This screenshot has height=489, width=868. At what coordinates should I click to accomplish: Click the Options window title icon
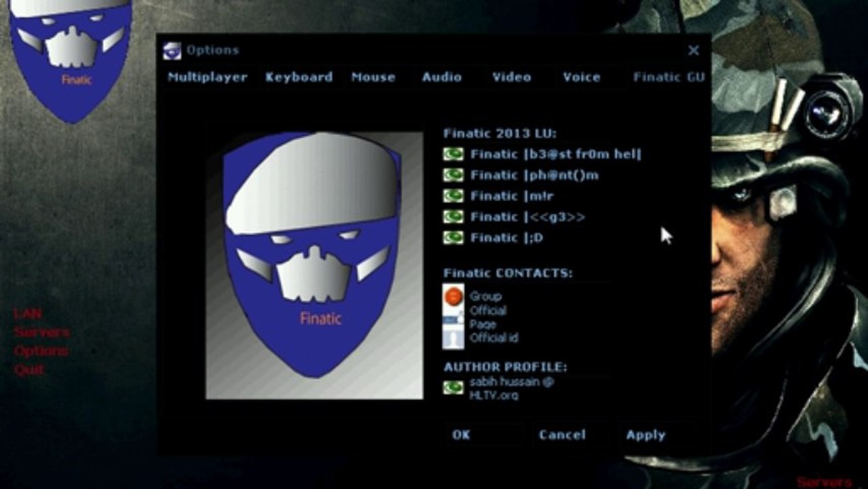[x=172, y=50]
